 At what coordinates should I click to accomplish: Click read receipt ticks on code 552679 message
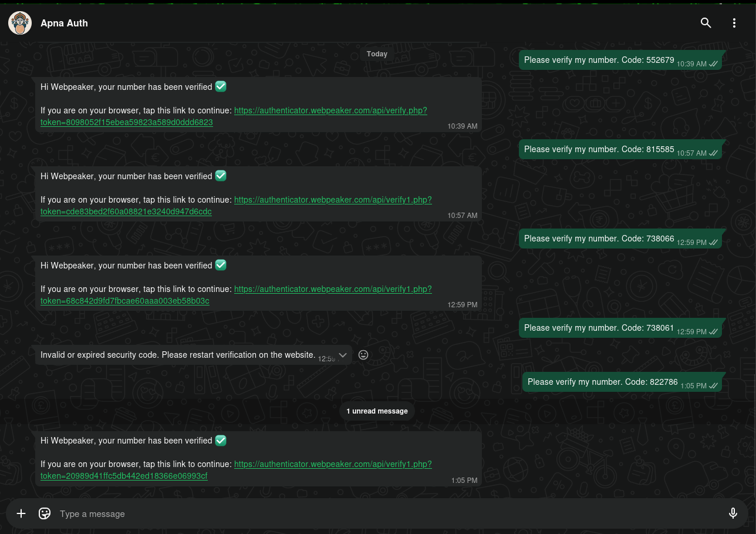tap(713, 63)
